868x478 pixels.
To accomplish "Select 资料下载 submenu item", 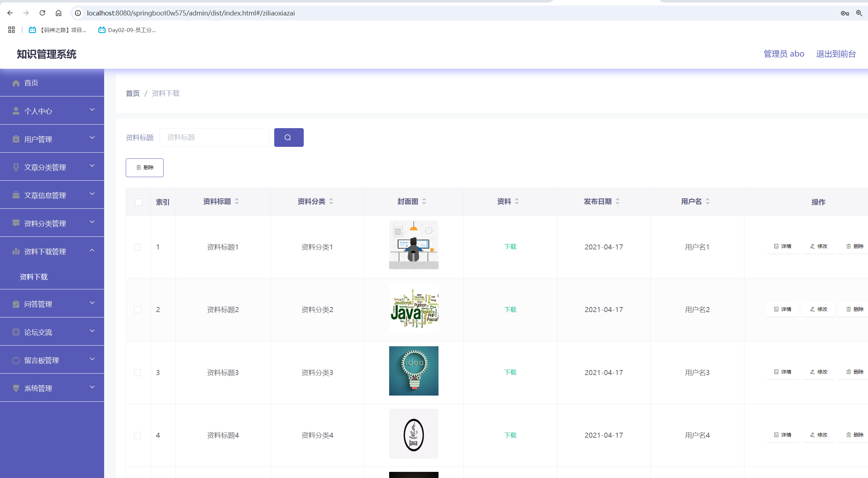I will 34,277.
